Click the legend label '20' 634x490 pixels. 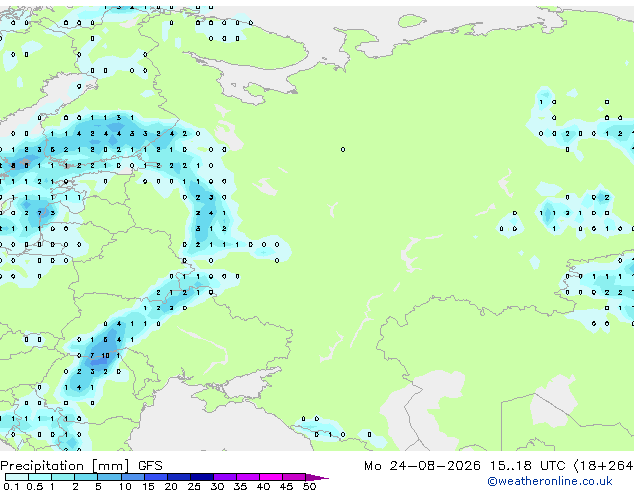(171, 486)
